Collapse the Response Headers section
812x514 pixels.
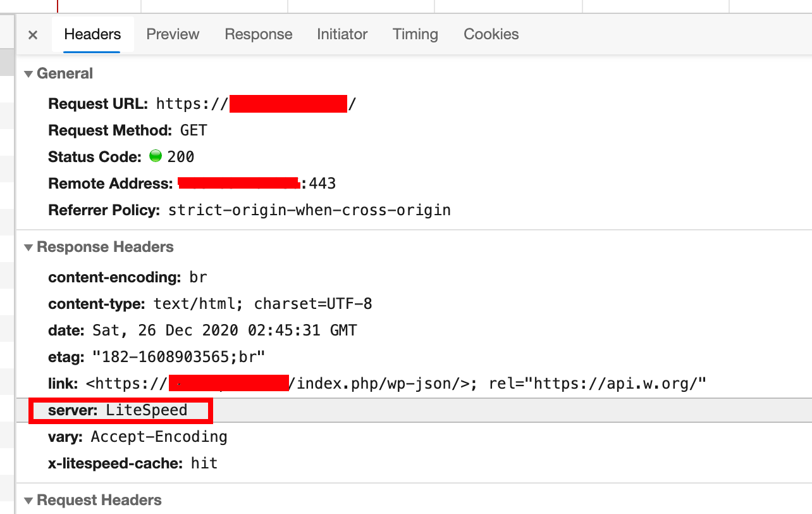[x=28, y=248]
